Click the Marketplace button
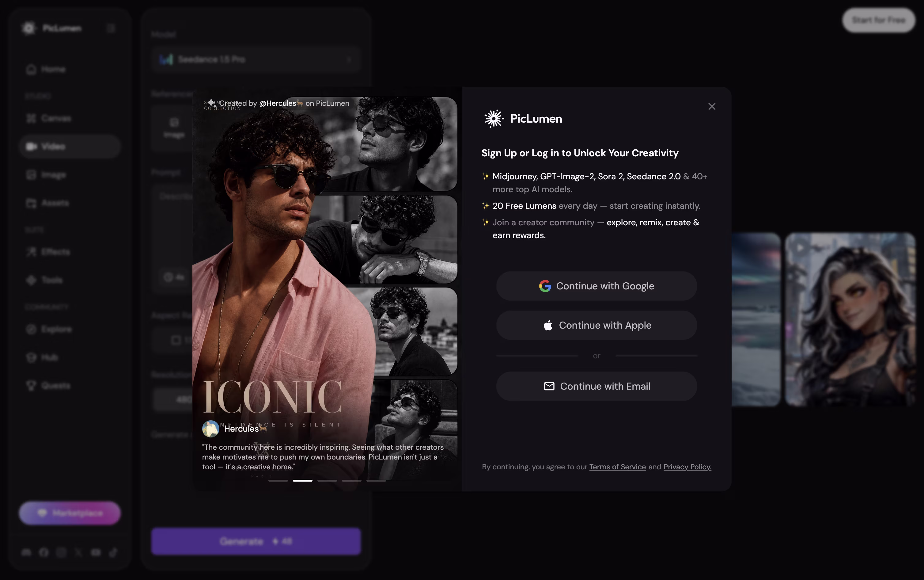924x580 pixels. [x=70, y=513]
